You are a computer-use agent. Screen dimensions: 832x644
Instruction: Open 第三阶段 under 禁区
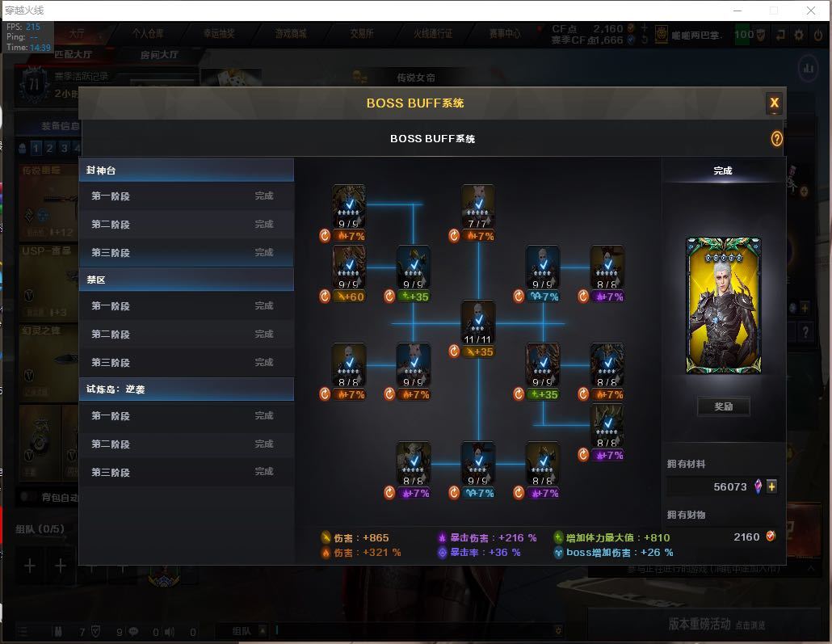[187, 363]
